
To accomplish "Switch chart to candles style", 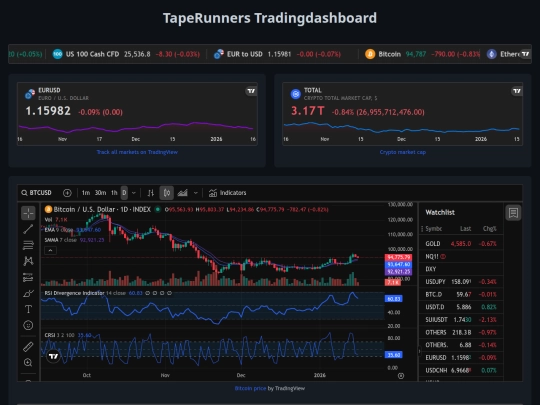I will [x=167, y=193].
